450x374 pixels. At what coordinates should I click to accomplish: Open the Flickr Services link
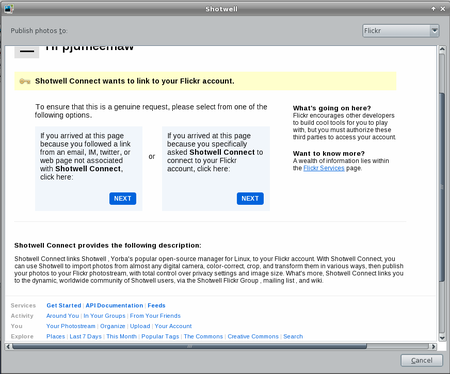pos(324,168)
